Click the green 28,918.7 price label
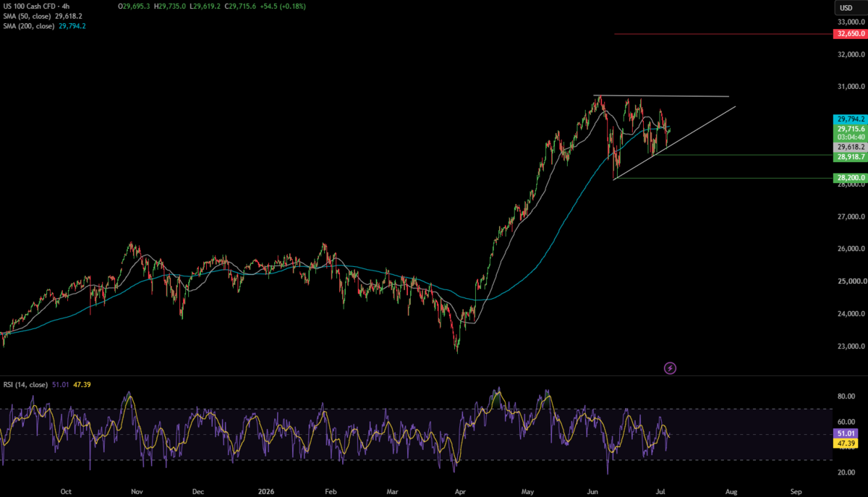 851,156
